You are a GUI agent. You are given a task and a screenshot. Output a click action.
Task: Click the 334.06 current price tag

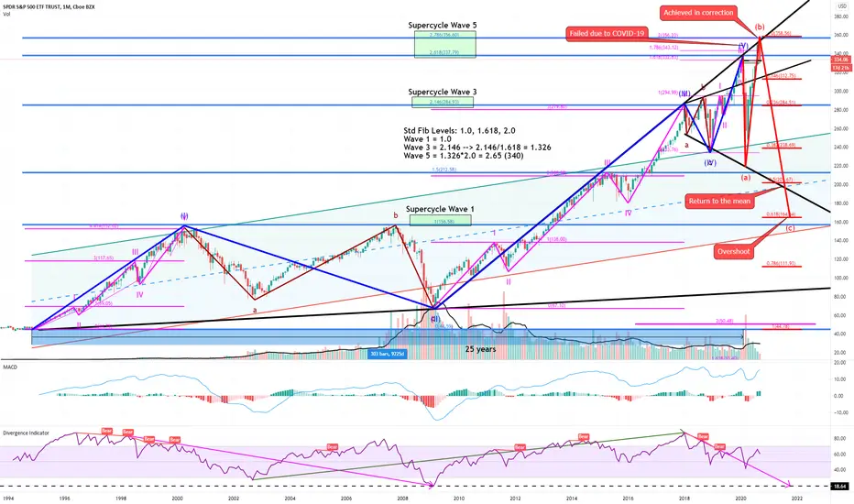841,60
